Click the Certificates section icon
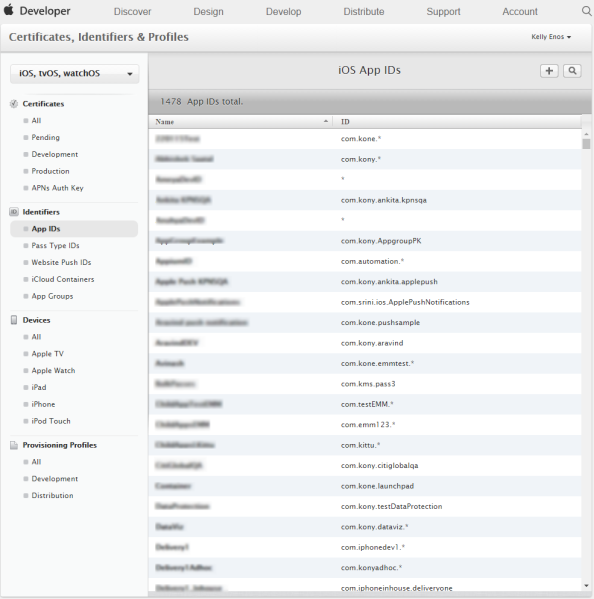This screenshot has width=594, height=599. pos(14,104)
